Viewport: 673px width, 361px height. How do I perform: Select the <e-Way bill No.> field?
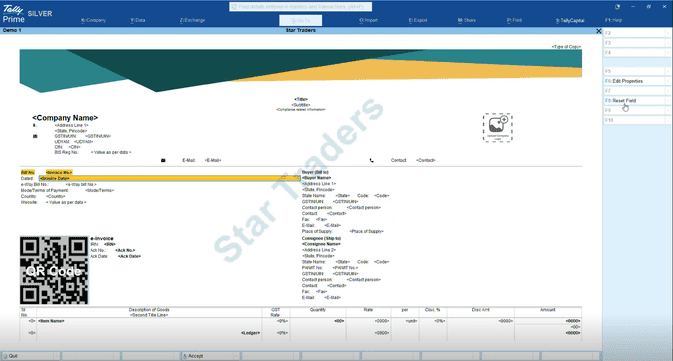(x=81, y=185)
